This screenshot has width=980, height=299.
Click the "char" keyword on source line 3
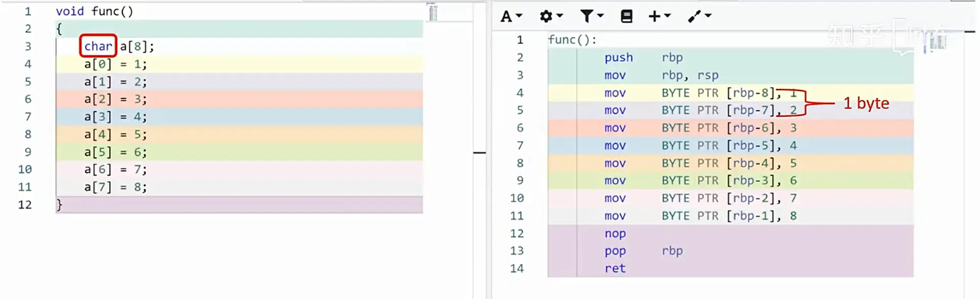[x=98, y=47]
